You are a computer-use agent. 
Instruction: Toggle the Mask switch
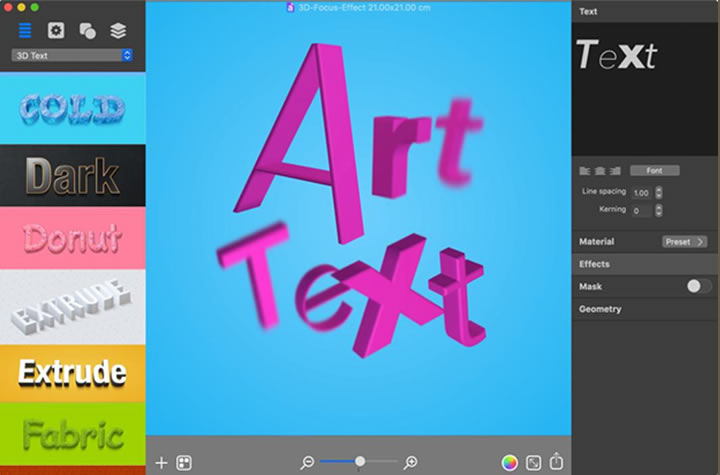pyautogui.click(x=699, y=286)
